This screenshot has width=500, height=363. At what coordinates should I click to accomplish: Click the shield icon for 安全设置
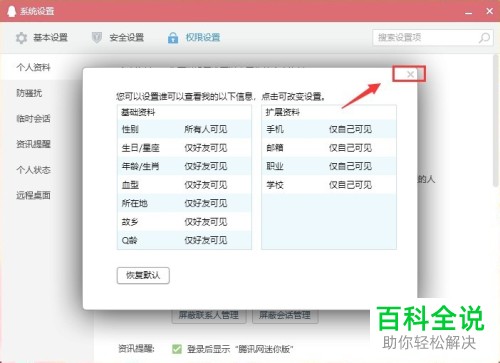tap(97, 38)
